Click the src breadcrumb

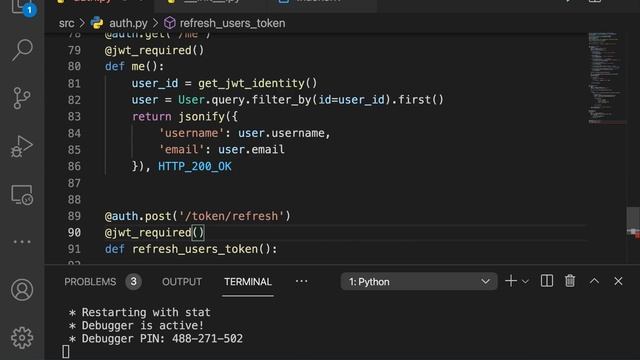[x=67, y=23]
